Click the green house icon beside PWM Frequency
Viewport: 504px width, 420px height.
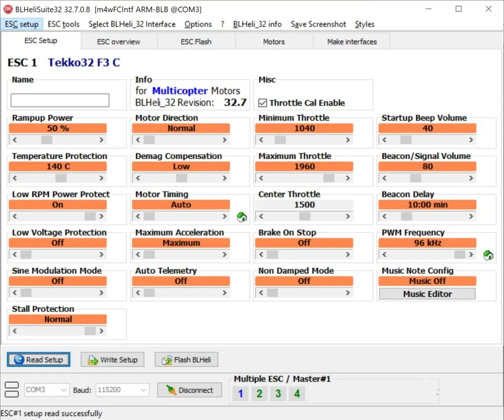[488, 255]
